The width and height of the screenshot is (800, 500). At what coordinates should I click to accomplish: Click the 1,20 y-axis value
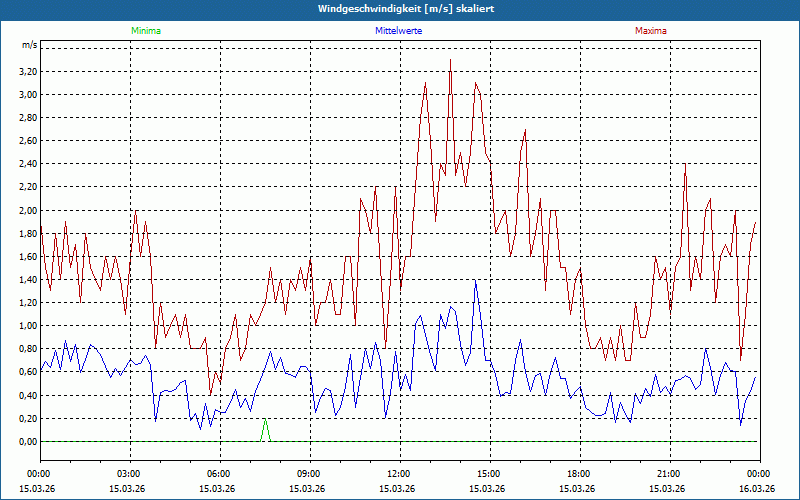28,303
